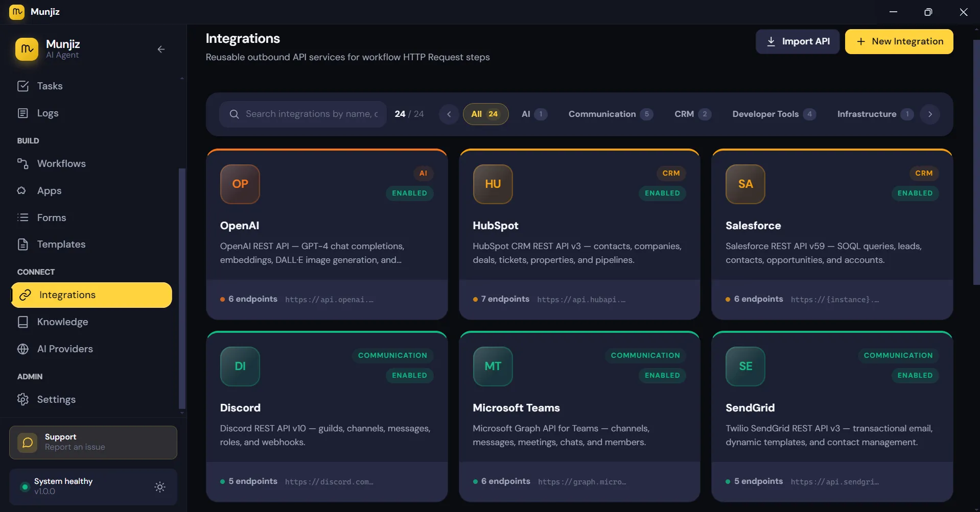Click ENABLED badge on OpenAI card

(409, 193)
